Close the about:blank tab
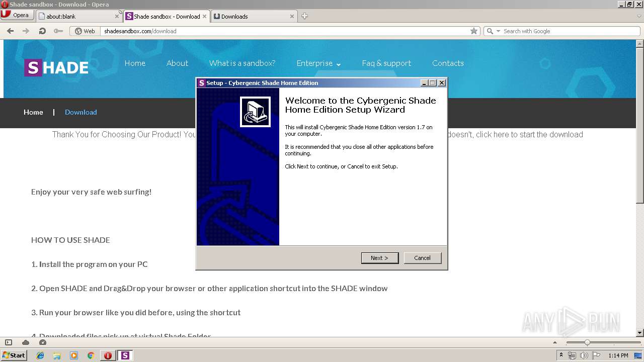 (x=117, y=16)
